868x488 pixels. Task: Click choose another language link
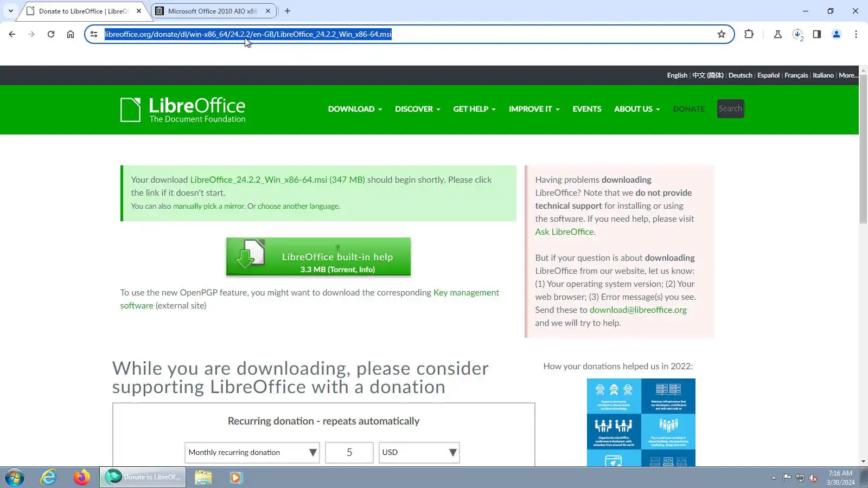(x=298, y=206)
